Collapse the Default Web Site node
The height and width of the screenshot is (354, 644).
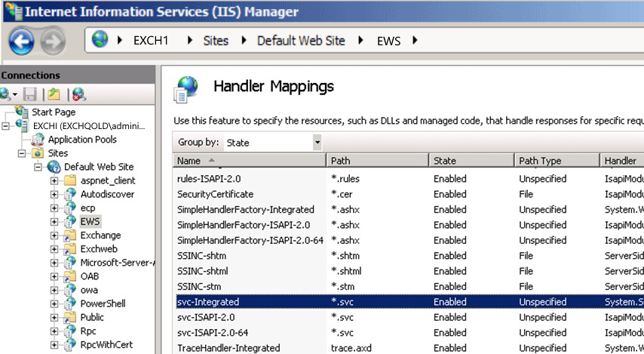point(38,167)
